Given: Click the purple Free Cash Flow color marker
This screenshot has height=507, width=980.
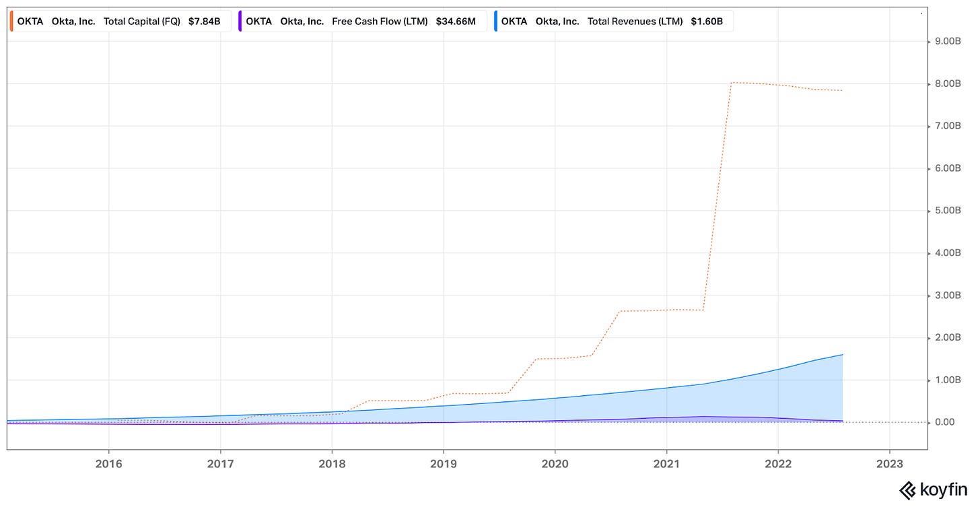Looking at the screenshot, I should coord(240,21).
